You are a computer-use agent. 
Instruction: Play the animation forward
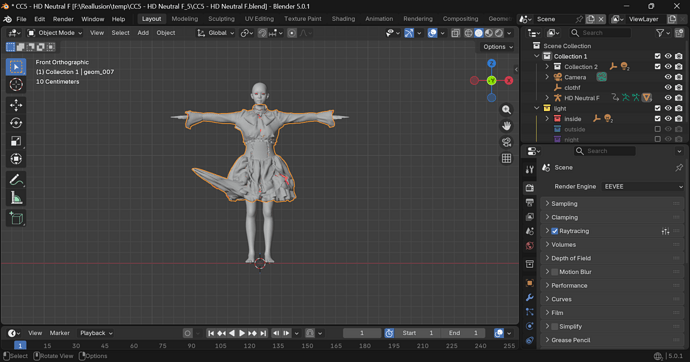(242, 333)
